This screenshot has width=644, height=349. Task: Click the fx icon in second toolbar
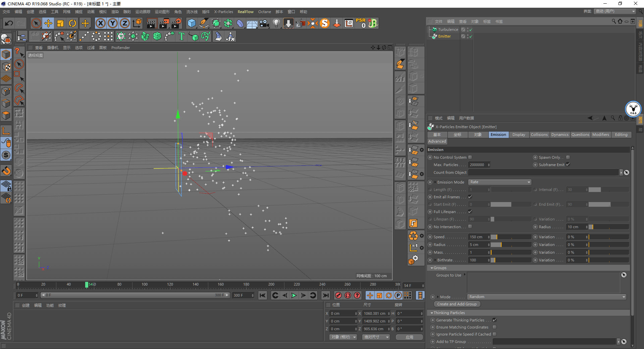point(230,36)
